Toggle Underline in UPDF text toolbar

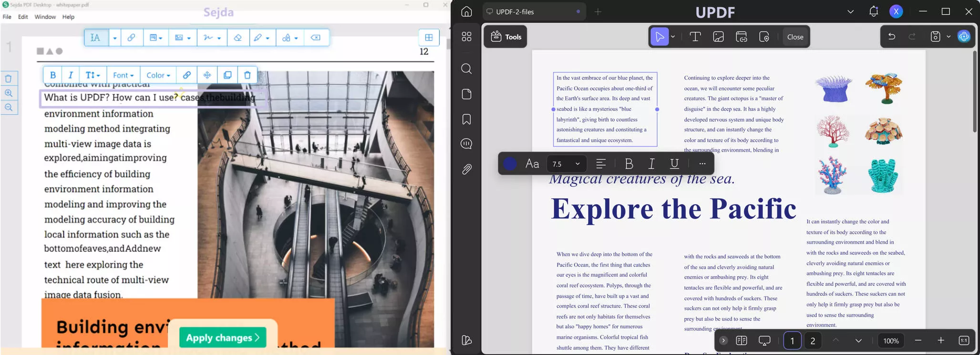pos(674,164)
